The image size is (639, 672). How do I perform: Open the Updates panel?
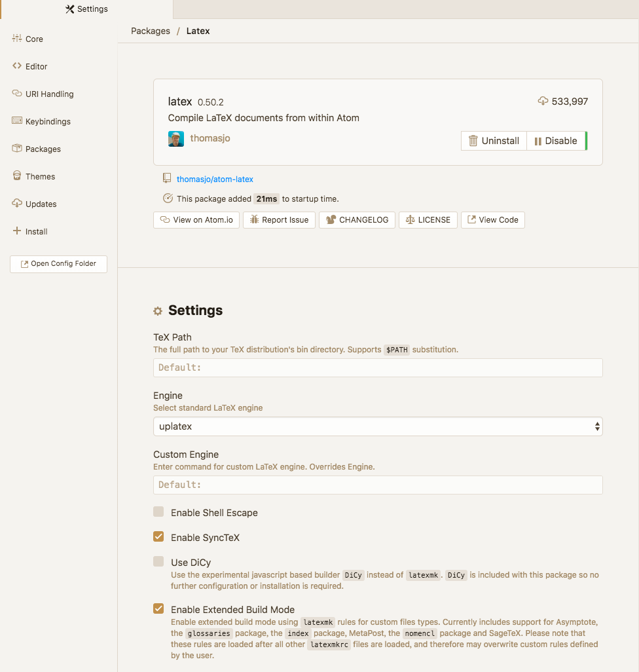click(x=41, y=204)
